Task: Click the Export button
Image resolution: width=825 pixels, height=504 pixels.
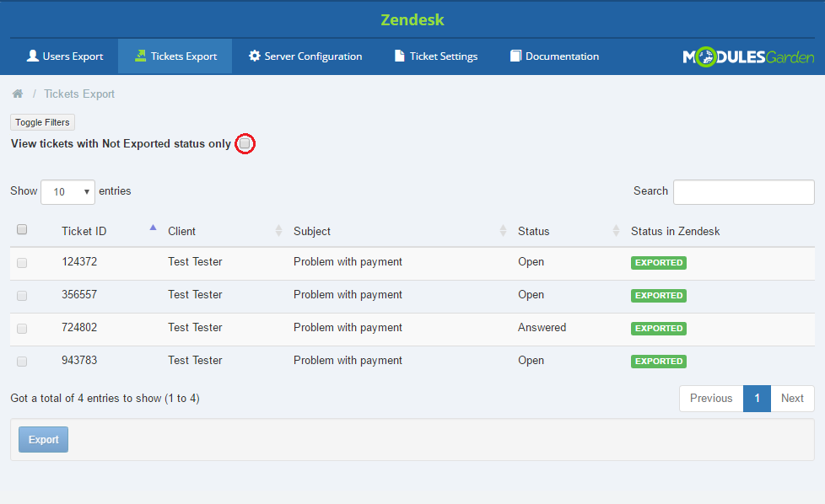Action: (x=44, y=439)
